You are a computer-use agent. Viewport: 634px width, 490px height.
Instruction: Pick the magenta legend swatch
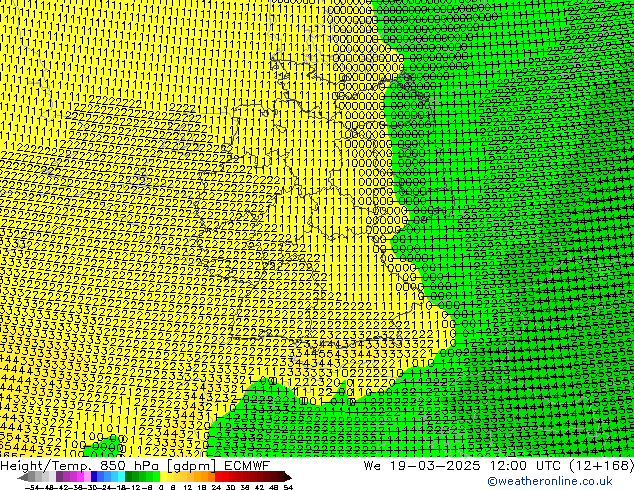point(80,476)
